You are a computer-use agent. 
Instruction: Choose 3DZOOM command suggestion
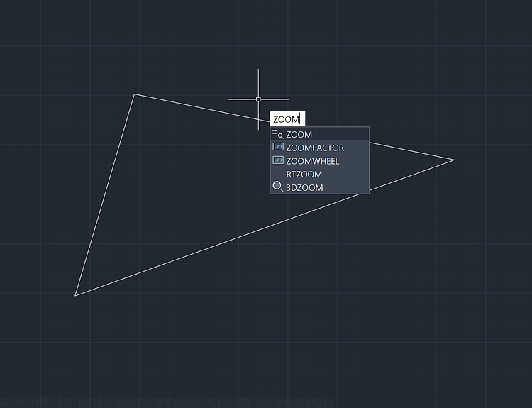tap(319, 187)
